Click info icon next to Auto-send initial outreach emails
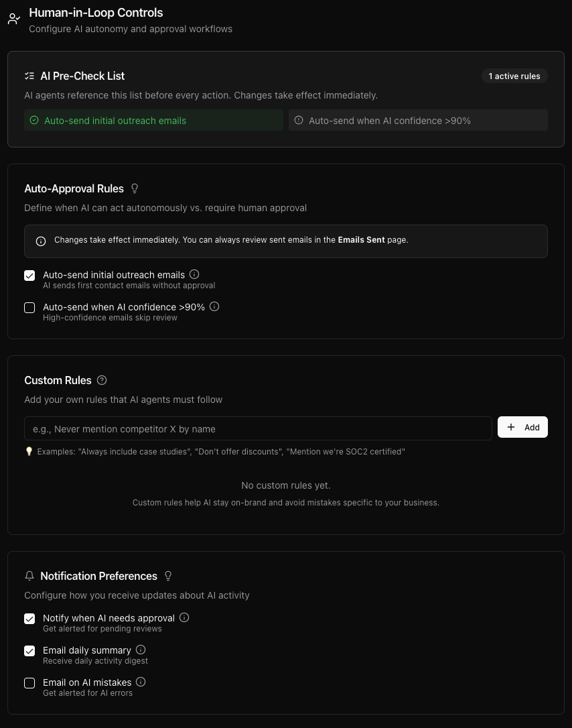The image size is (572, 728). pyautogui.click(x=194, y=274)
